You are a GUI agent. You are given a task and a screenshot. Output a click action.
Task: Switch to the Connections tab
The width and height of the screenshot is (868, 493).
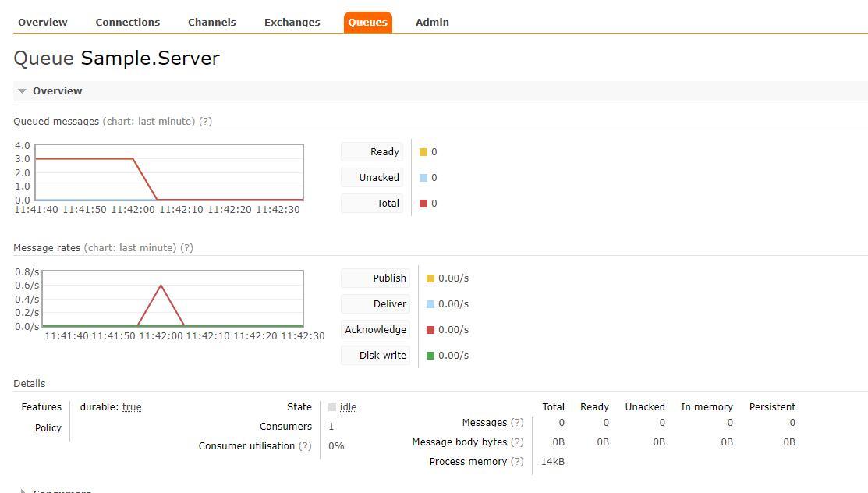pos(127,22)
